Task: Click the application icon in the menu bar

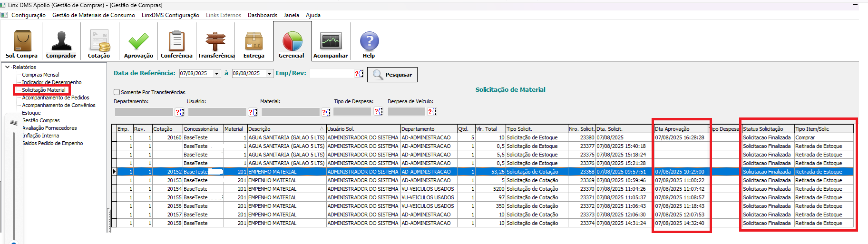Action: tap(4, 15)
